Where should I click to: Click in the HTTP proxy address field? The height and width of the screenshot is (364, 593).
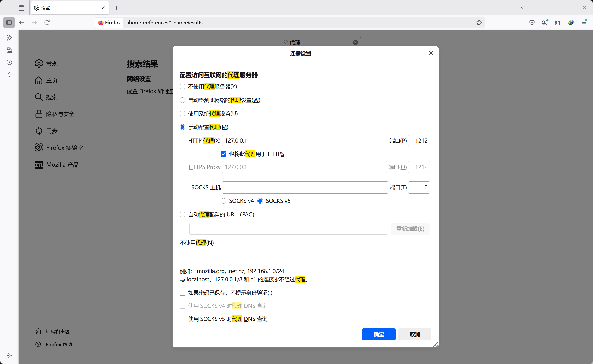[x=305, y=141]
